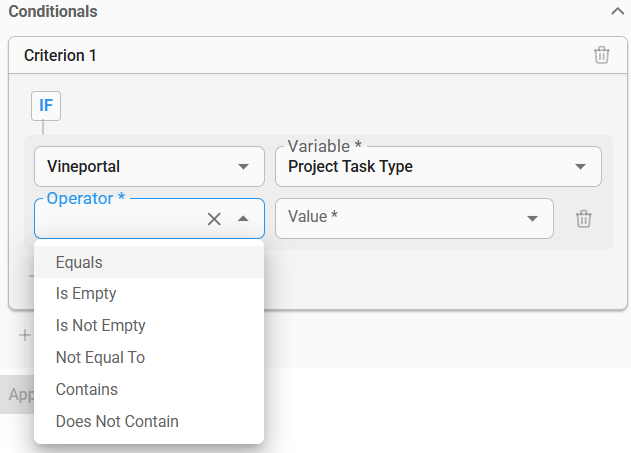Image resolution: width=631 pixels, height=453 pixels.
Task: Open the Value dropdown field
Action: tap(400, 218)
